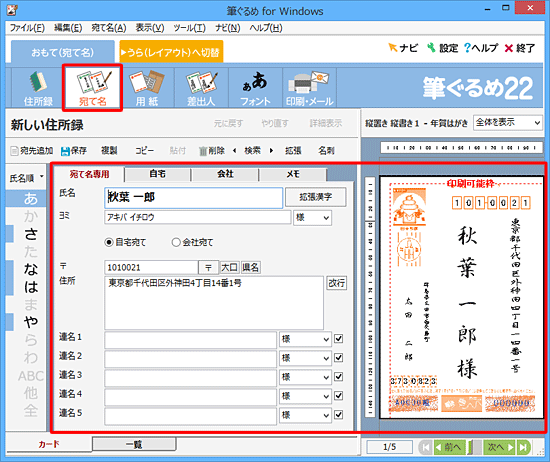This screenshot has width=550, height=462.
Task: Open the 連名1 honorific dropdown
Action: pyautogui.click(x=305, y=339)
